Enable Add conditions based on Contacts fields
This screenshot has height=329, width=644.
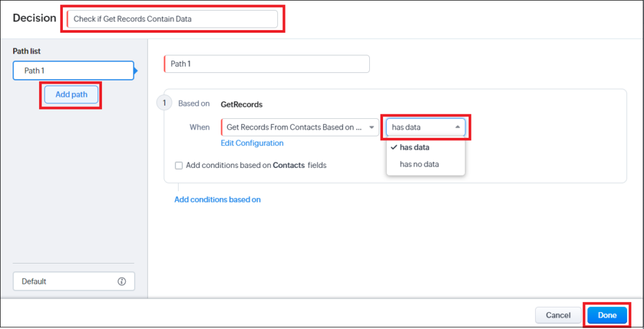coord(179,165)
